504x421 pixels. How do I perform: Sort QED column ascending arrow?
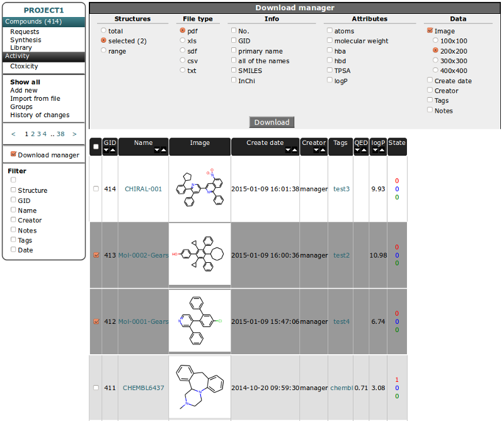(x=364, y=150)
